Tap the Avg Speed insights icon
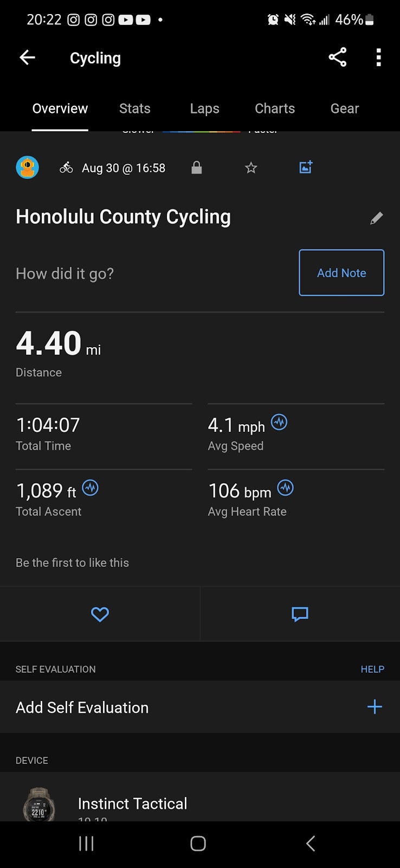 279,422
